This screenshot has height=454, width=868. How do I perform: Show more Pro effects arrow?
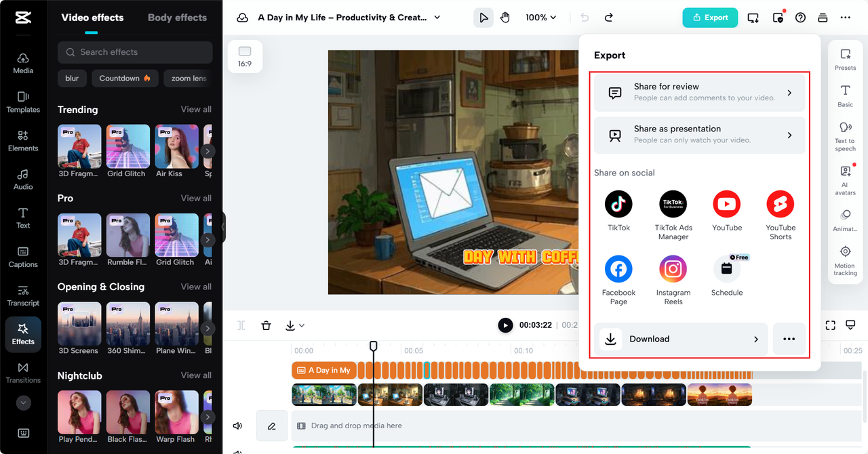point(208,240)
